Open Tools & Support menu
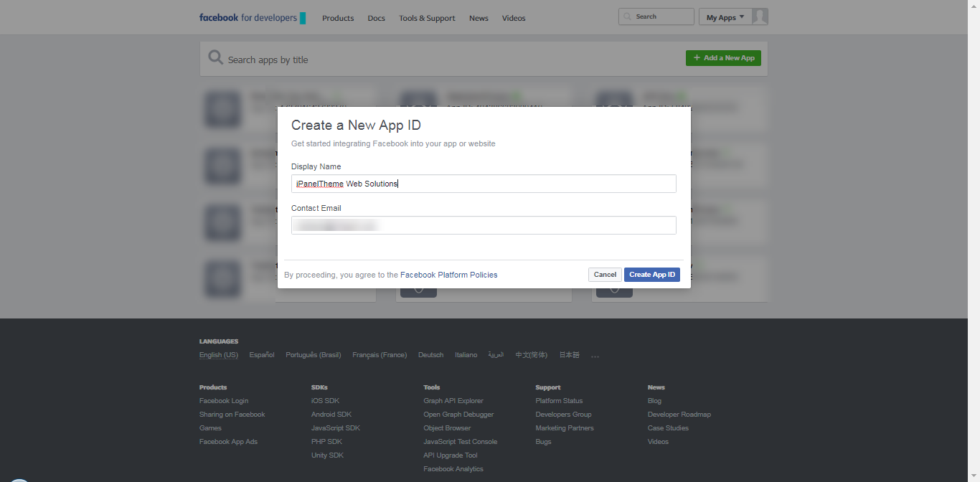 pos(427,18)
